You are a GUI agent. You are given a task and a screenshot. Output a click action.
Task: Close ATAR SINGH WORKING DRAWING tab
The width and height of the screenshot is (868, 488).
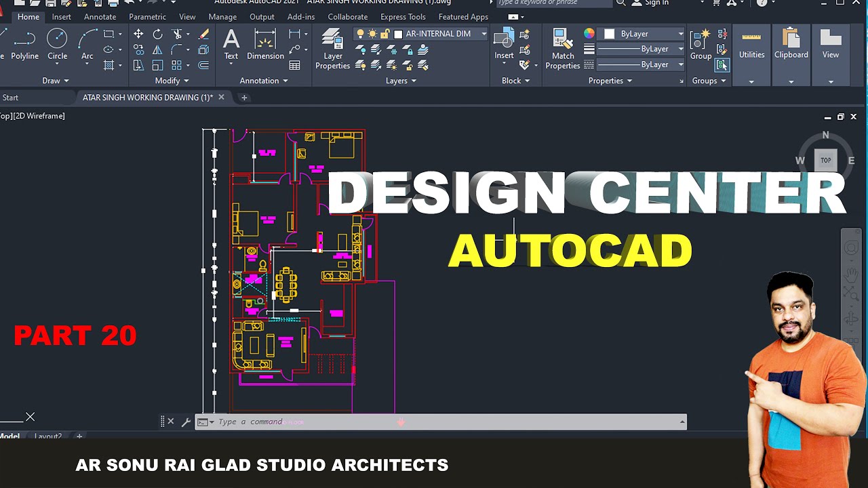(221, 98)
